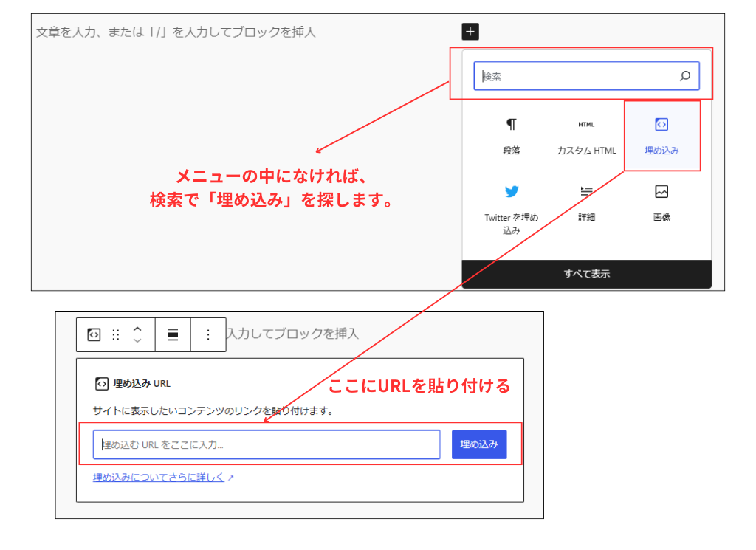Select the Twitter embed block icon

[512, 191]
